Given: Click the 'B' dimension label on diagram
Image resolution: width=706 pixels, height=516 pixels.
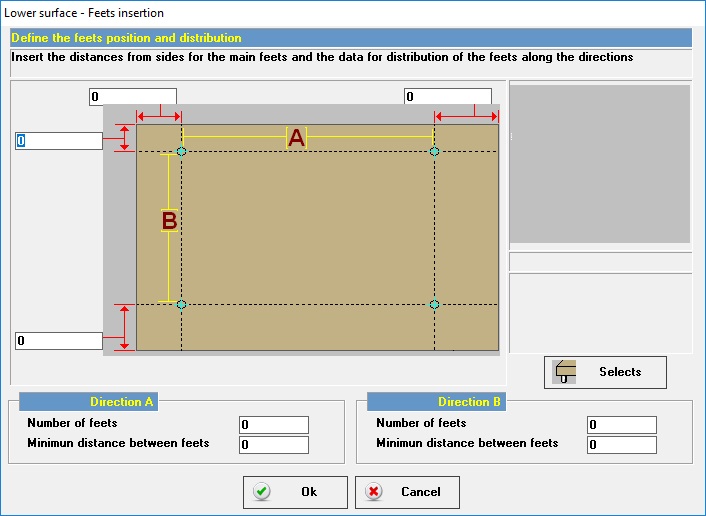Looking at the screenshot, I should (169, 221).
